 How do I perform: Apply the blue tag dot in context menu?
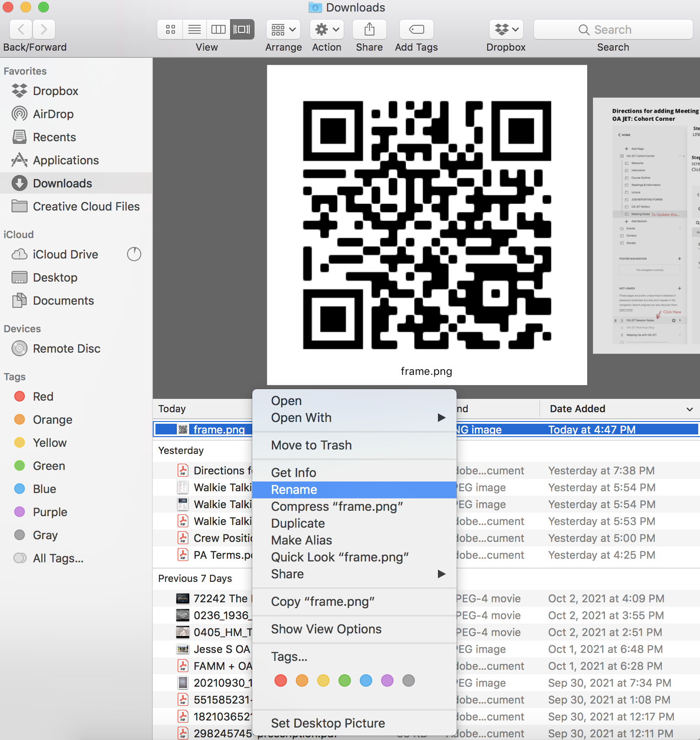pyautogui.click(x=366, y=680)
